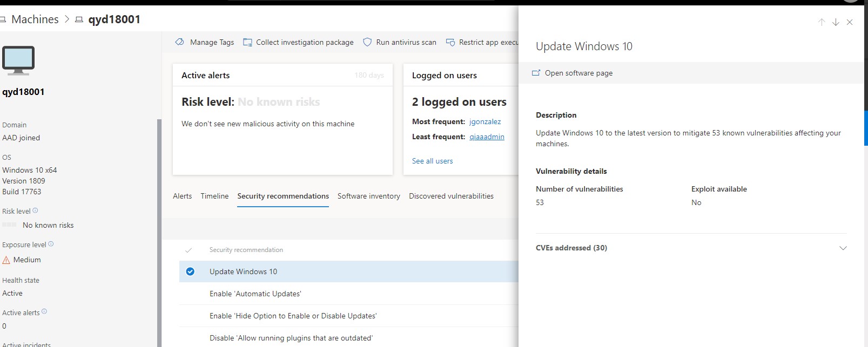Open the qiaaadmin user link
The width and height of the screenshot is (868, 347).
(487, 137)
